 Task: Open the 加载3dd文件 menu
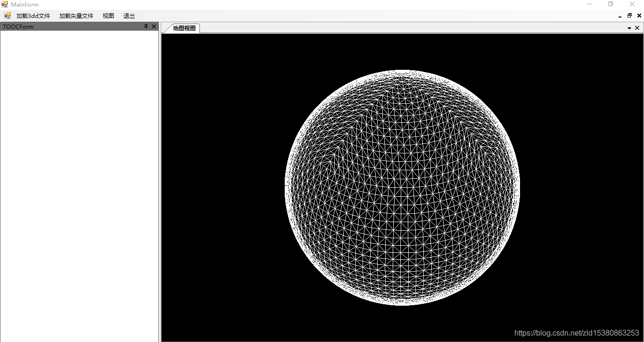tap(33, 16)
